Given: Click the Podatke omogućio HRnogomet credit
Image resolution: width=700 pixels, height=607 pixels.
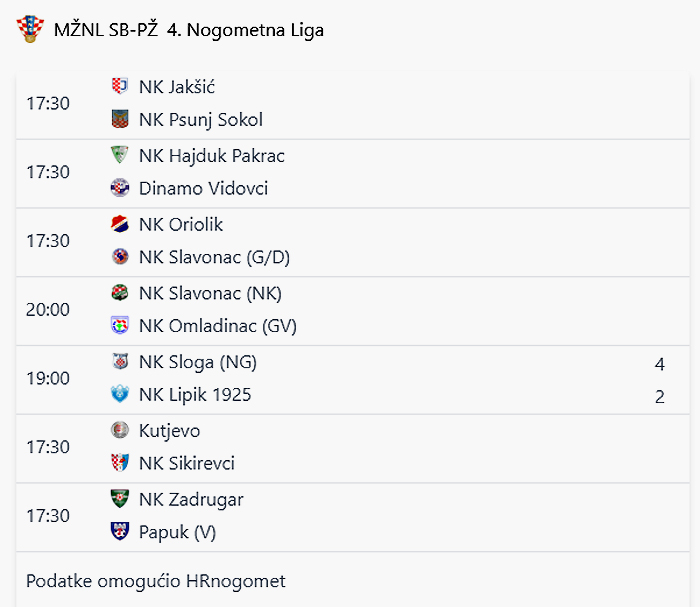Looking at the screenshot, I should click(x=156, y=581).
